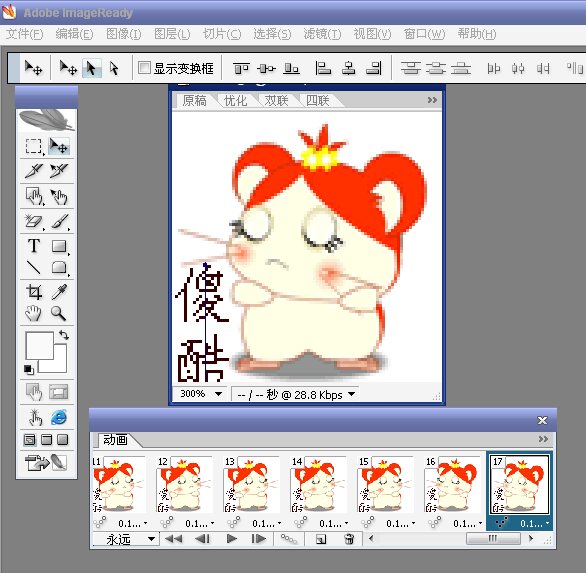Open the 编辑(E) menu
The height and width of the screenshot is (573, 586).
click(74, 34)
